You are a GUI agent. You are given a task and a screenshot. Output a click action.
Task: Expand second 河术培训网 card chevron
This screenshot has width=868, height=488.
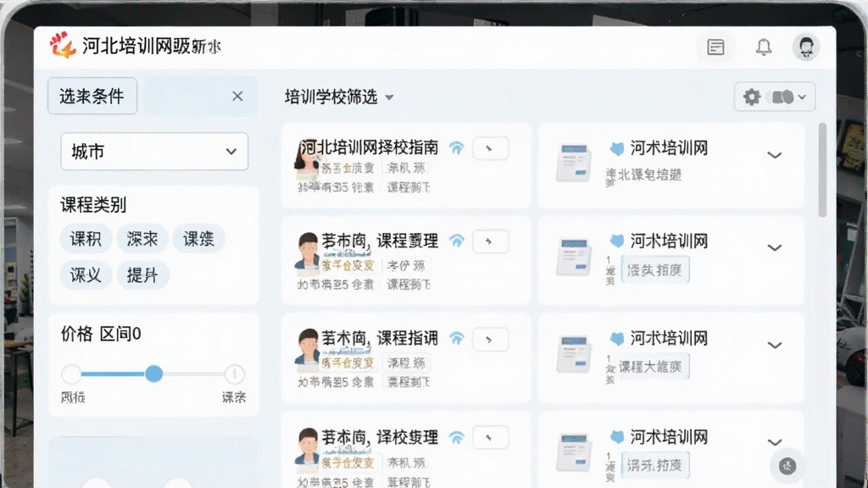pyautogui.click(x=775, y=247)
